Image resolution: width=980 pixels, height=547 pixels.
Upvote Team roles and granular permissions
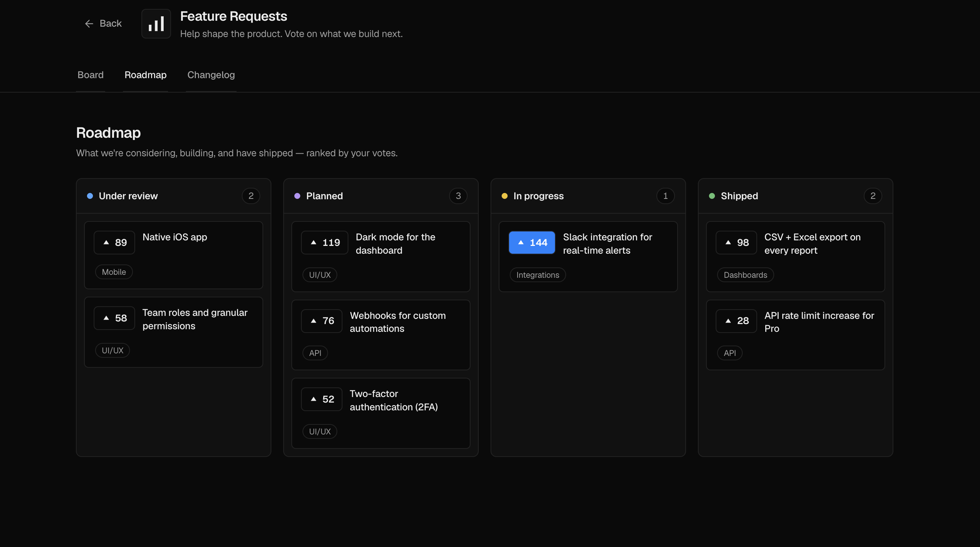114,318
